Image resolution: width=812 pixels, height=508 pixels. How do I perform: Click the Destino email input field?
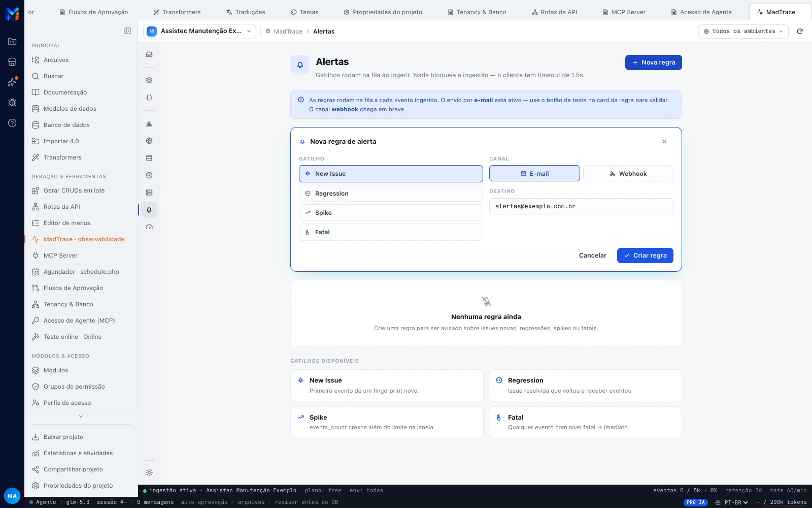click(581, 206)
